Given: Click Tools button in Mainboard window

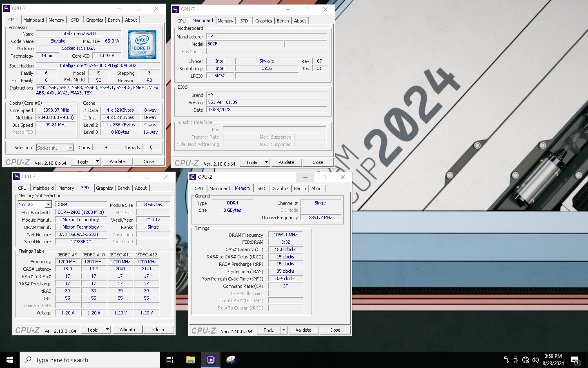Looking at the screenshot, I should (x=252, y=162).
